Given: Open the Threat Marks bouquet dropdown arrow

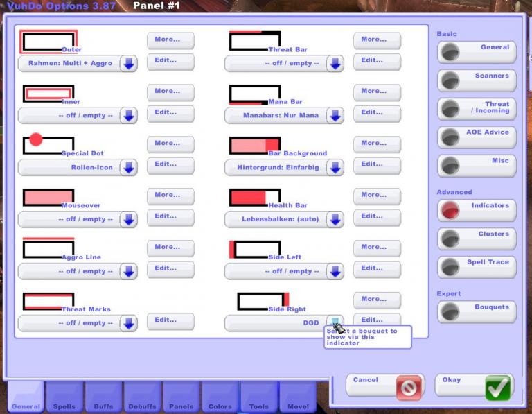Looking at the screenshot, I should pos(129,323).
